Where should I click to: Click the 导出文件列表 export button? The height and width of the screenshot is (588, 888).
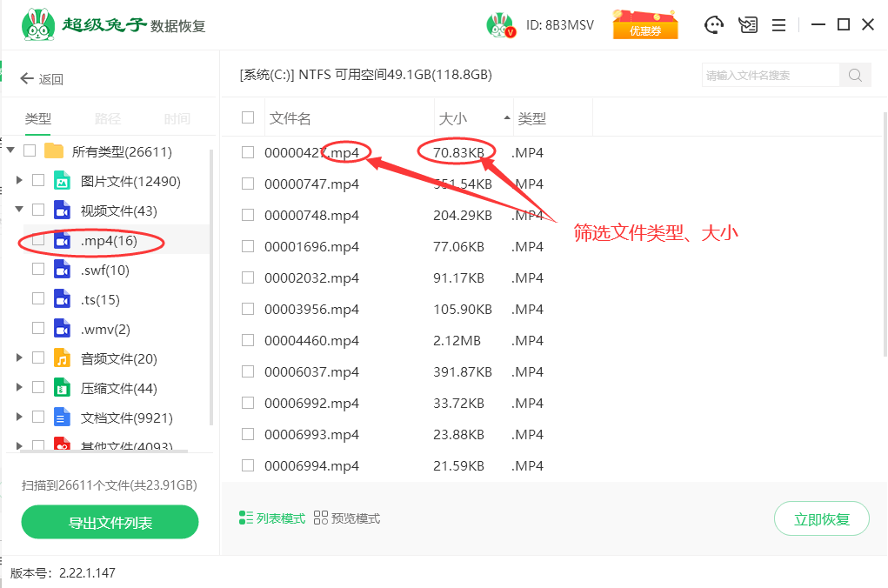click(x=110, y=523)
